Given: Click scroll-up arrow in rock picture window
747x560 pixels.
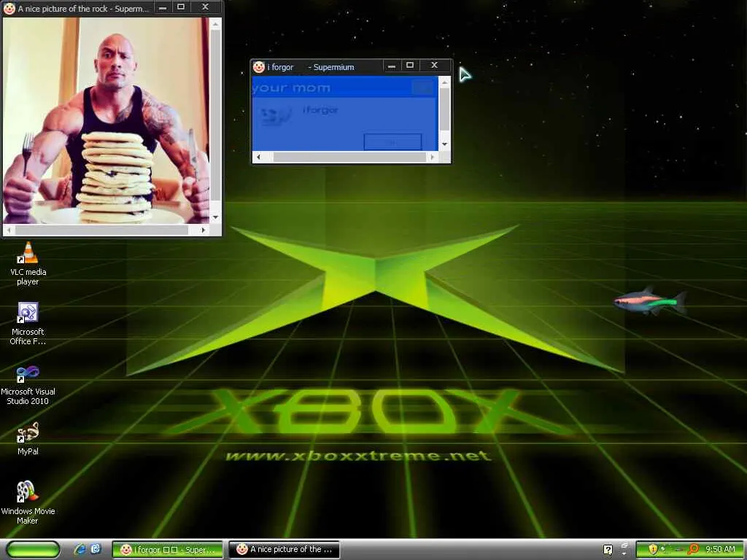Looking at the screenshot, I should [215, 23].
